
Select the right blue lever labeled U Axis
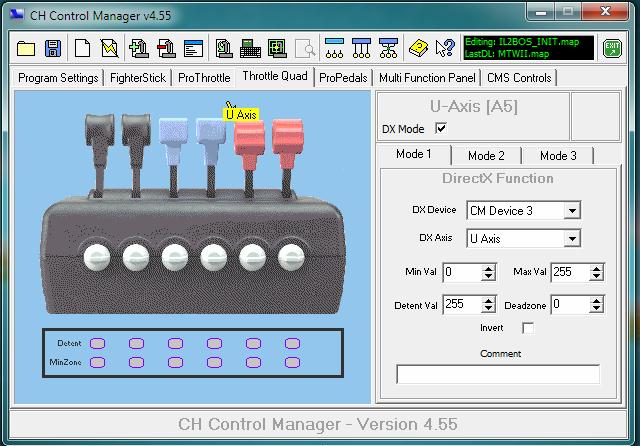coord(211,157)
